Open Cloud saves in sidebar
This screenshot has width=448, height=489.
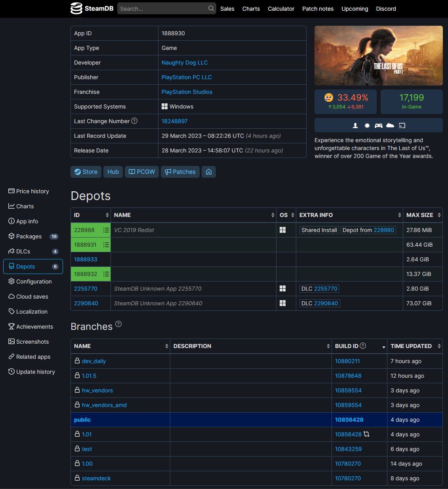click(x=33, y=297)
